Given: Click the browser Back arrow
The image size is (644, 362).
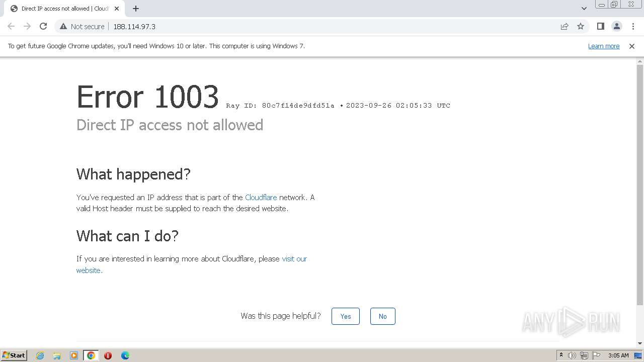Looking at the screenshot, I should click(11, 26).
